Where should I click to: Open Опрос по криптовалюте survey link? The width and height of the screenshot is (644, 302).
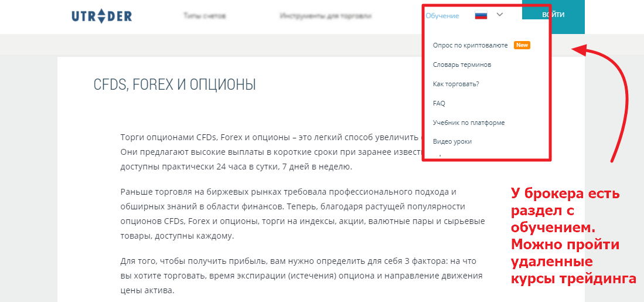pos(471,45)
